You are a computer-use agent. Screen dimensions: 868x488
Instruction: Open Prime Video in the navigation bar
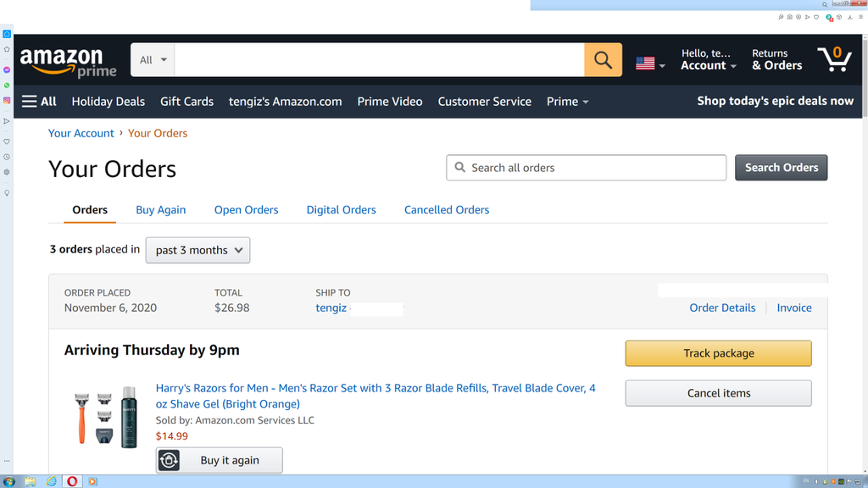pos(390,102)
